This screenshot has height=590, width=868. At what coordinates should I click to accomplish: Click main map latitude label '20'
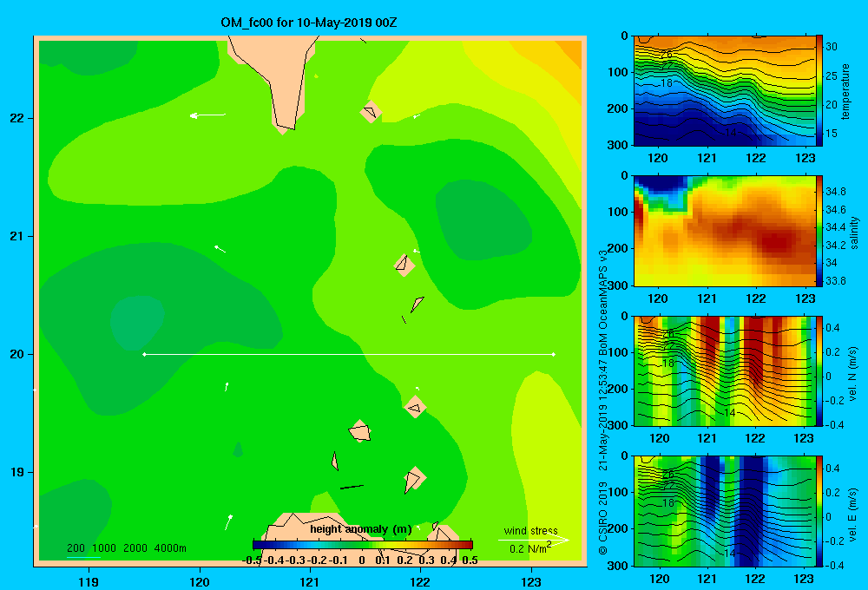[17, 354]
